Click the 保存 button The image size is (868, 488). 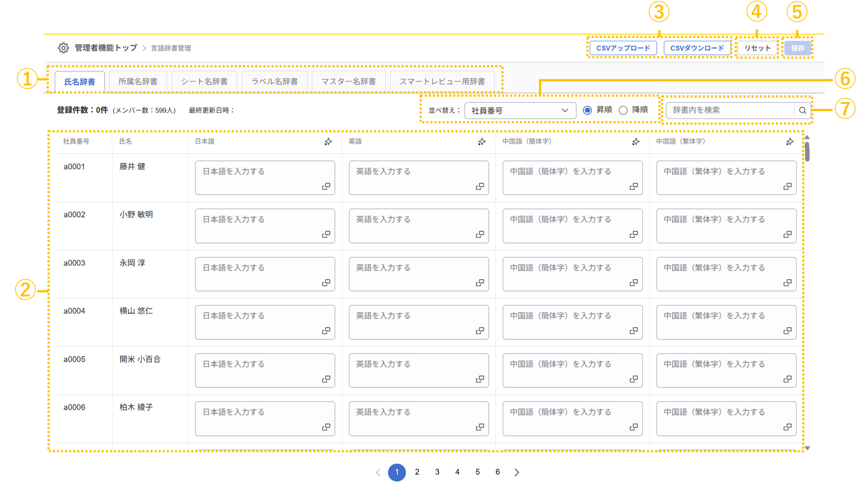(797, 47)
